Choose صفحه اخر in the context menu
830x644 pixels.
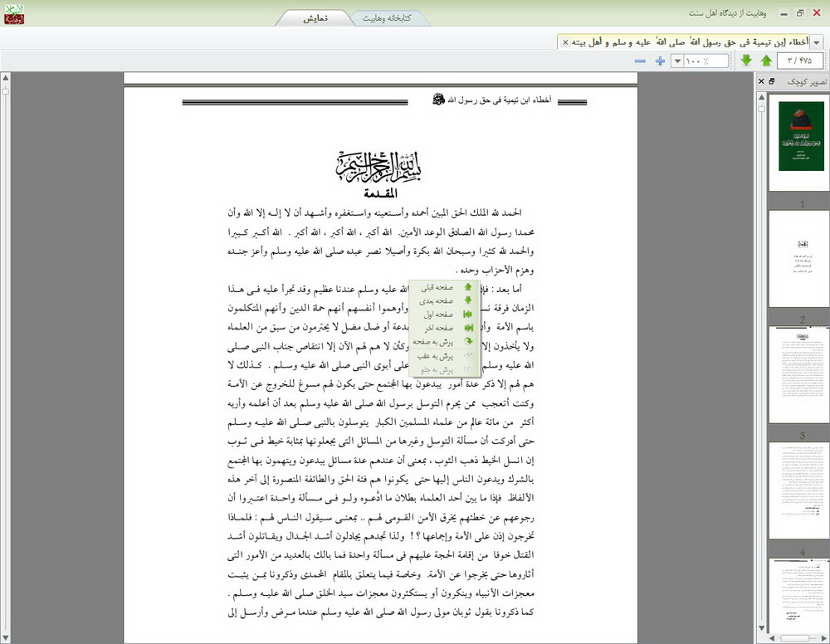pos(445,328)
